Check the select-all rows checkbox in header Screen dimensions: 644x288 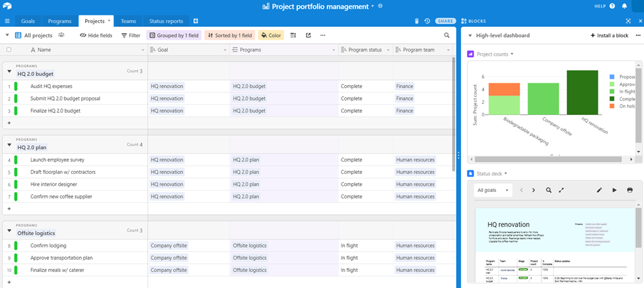9,50
